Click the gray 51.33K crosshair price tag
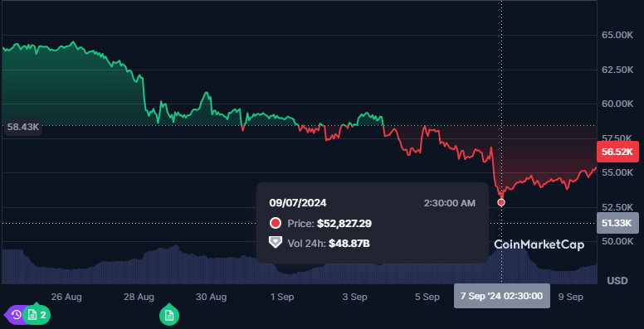Image resolution: width=644 pixels, height=329 pixels. (617, 223)
